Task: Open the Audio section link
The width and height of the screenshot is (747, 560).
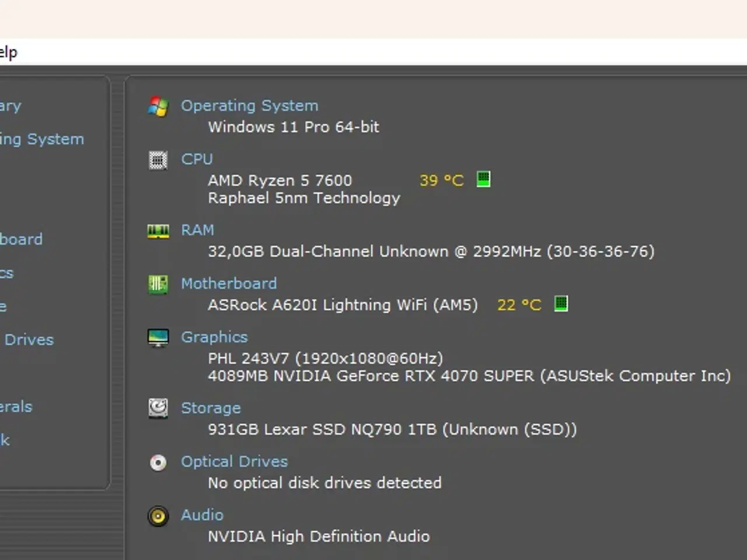Action: 202,515
